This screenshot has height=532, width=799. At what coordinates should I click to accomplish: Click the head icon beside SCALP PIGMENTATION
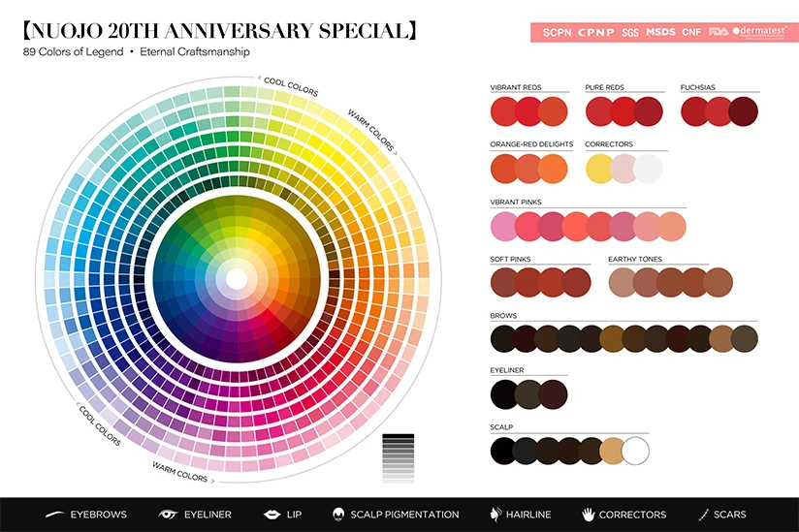coord(338,515)
